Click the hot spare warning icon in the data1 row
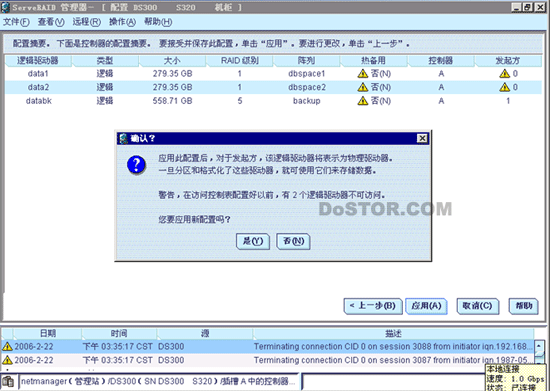Screen dimensions: 550x391 point(363,74)
